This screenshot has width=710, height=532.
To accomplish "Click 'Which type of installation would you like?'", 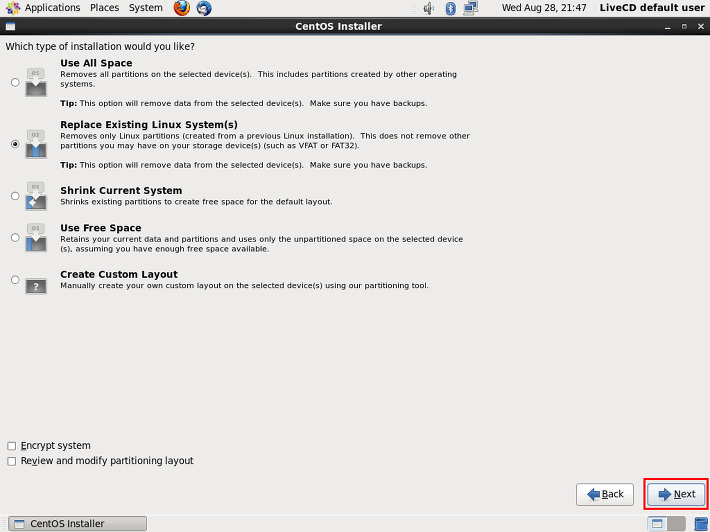I will click(100, 46).
